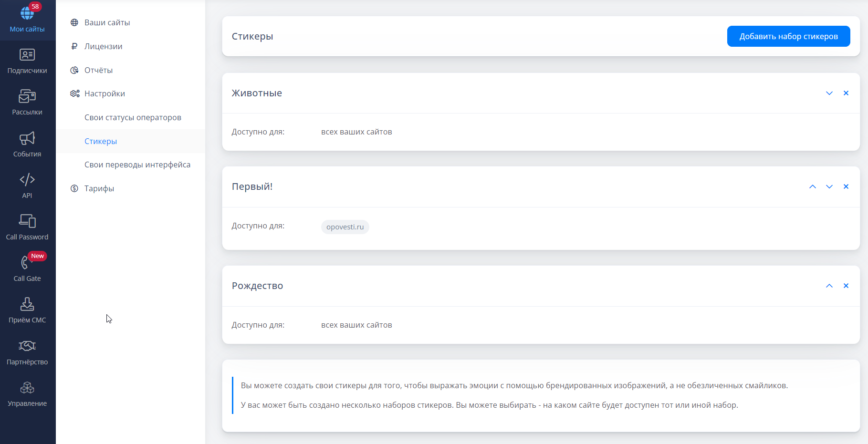Click the opovesti.ru site tag
Viewport: 868px width, 444px height.
[x=345, y=227]
